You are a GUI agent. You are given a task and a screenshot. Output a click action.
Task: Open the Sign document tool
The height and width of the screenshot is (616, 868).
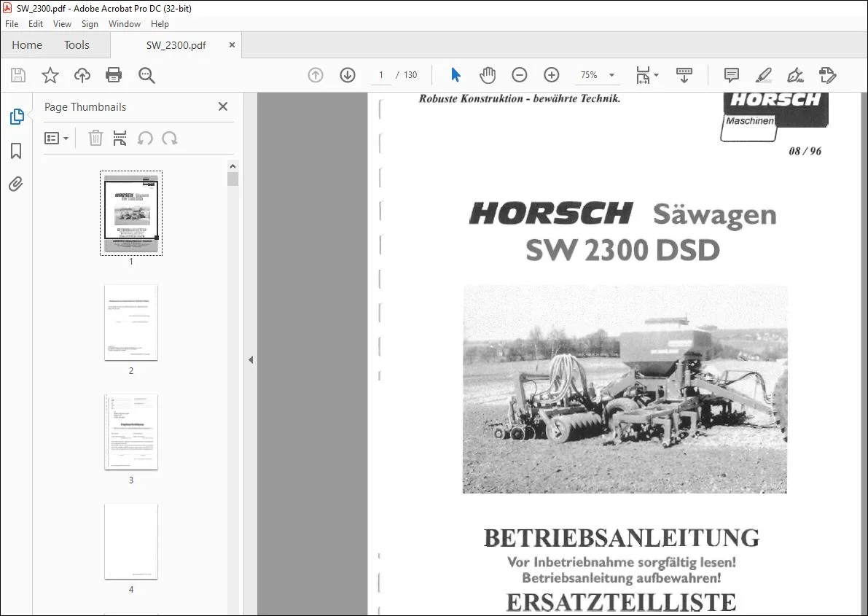pyautogui.click(x=795, y=75)
